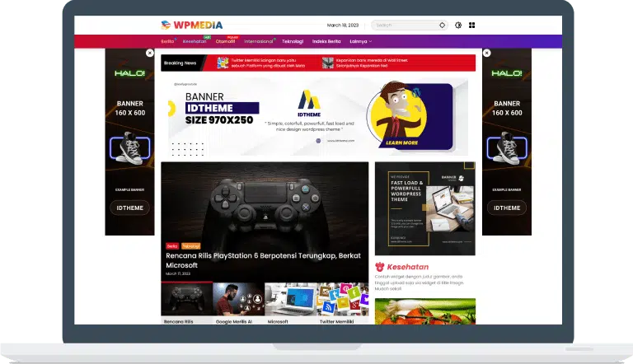This screenshot has width=633, height=364.
Task: Open the Kesehatan menu item
Action: point(195,41)
